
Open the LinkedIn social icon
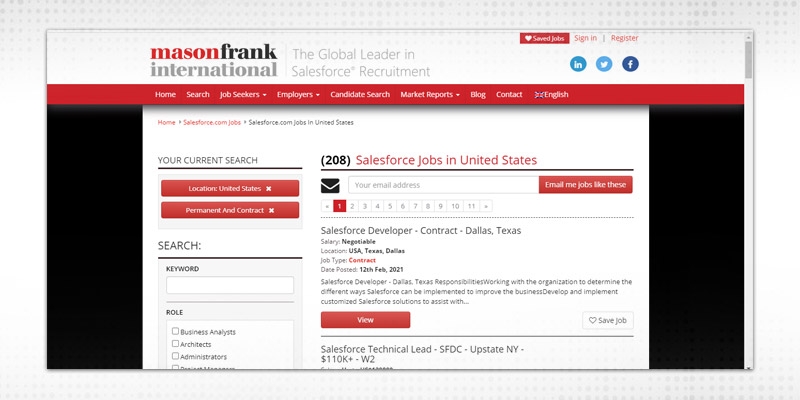click(x=578, y=64)
